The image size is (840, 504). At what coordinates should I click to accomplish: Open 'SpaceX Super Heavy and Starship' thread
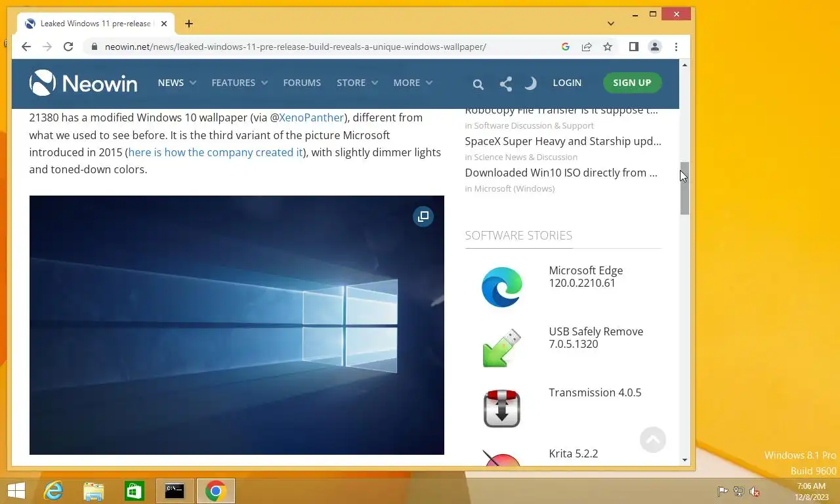[563, 141]
